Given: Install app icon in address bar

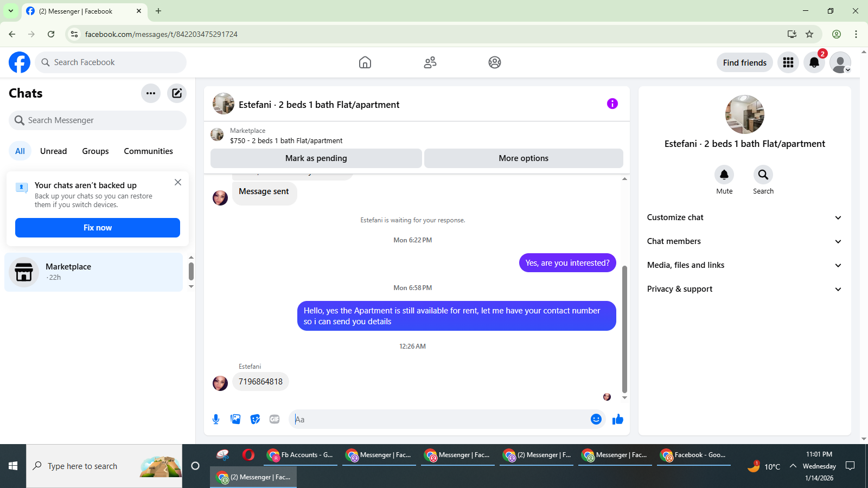Looking at the screenshot, I should point(792,34).
